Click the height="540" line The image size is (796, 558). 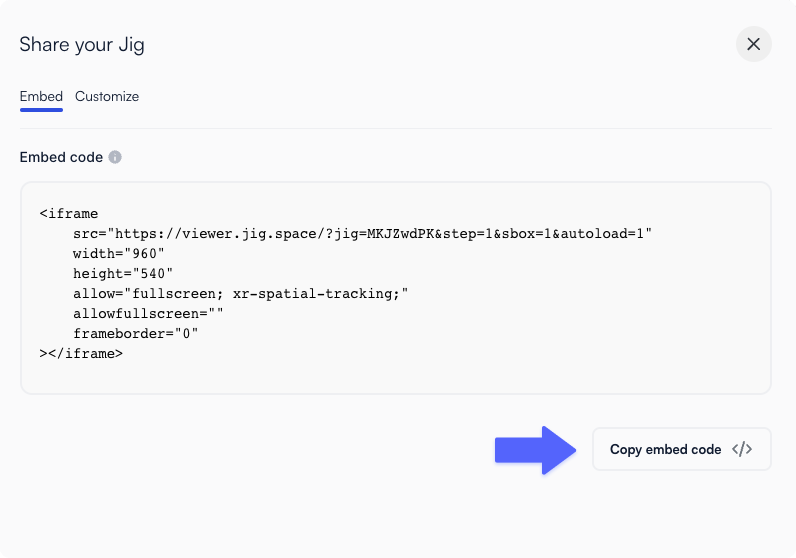[122, 274]
